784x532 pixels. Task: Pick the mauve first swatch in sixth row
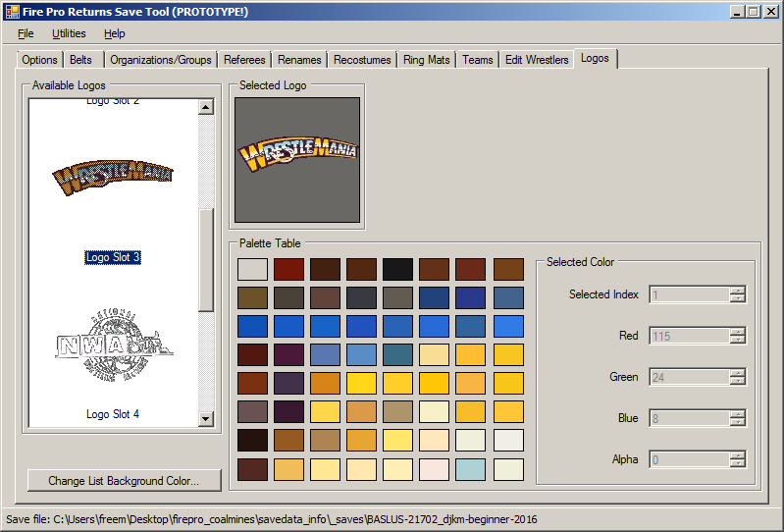[252, 411]
